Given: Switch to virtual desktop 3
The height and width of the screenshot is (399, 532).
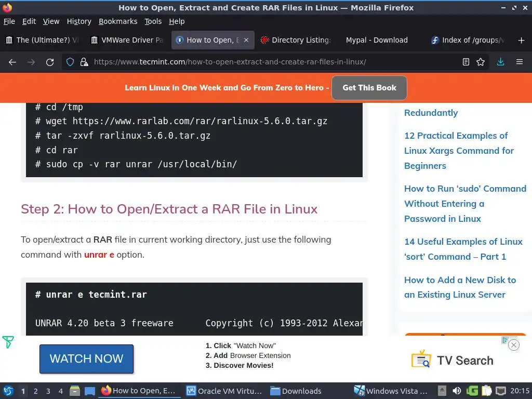Looking at the screenshot, I should click(48, 391).
